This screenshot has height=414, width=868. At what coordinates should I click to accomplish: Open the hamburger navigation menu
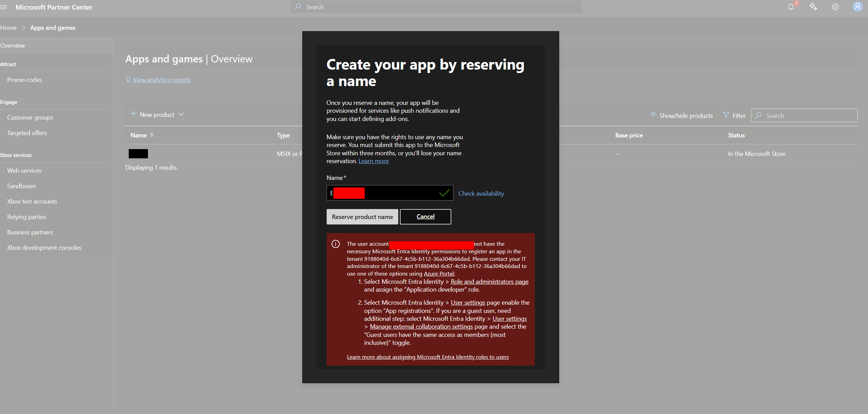coord(4,7)
